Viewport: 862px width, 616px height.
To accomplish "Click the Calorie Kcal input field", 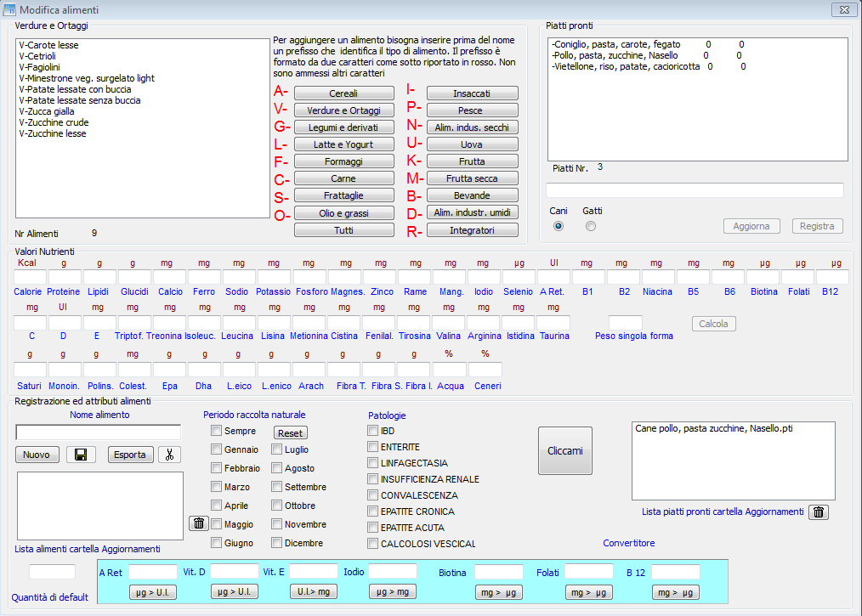I will [x=30, y=277].
